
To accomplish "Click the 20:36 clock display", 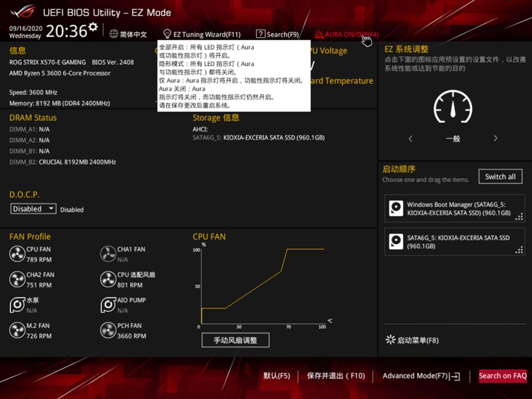I will click(66, 31).
